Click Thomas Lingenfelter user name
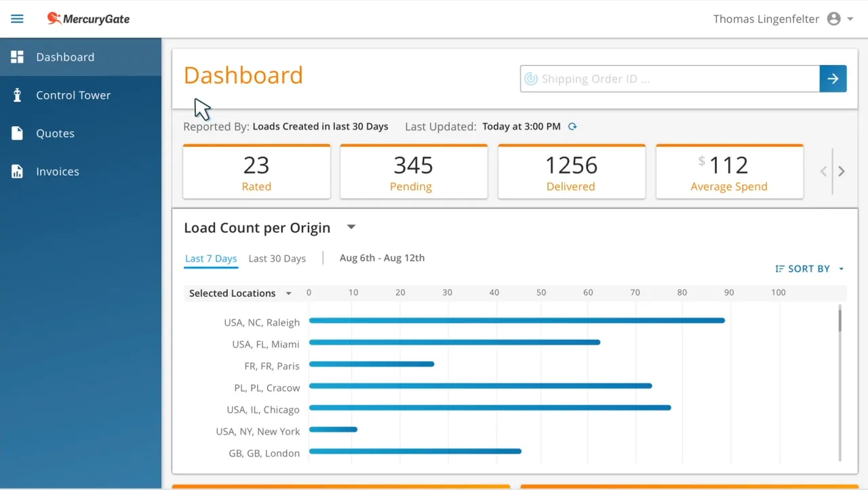The image size is (868, 490). 766,19
